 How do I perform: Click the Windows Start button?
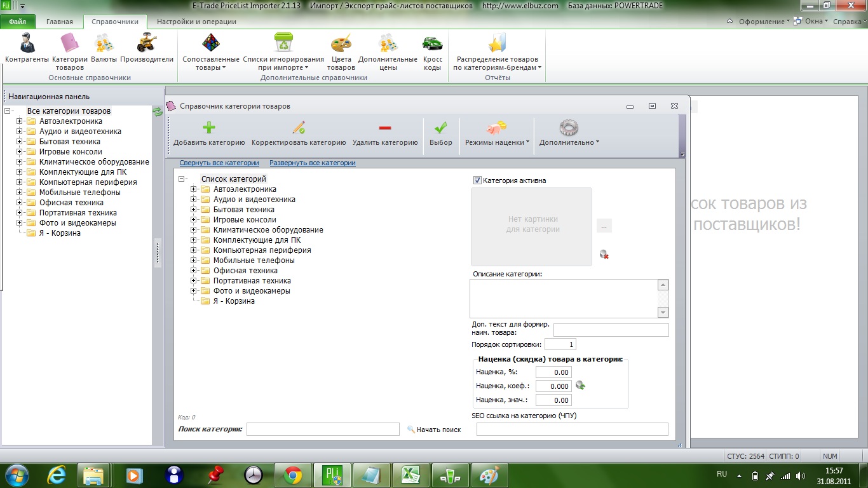pyautogui.click(x=17, y=475)
